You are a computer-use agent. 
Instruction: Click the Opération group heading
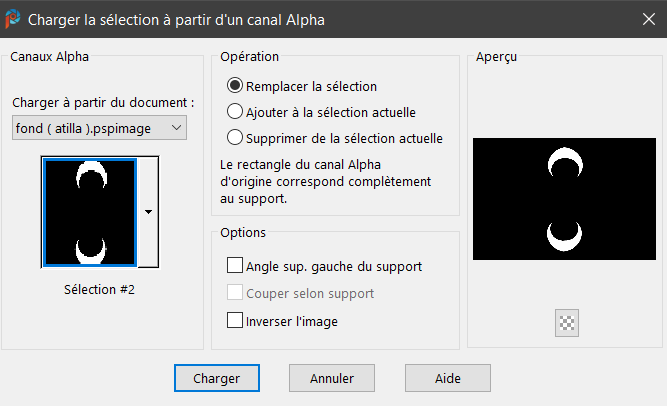click(249, 57)
